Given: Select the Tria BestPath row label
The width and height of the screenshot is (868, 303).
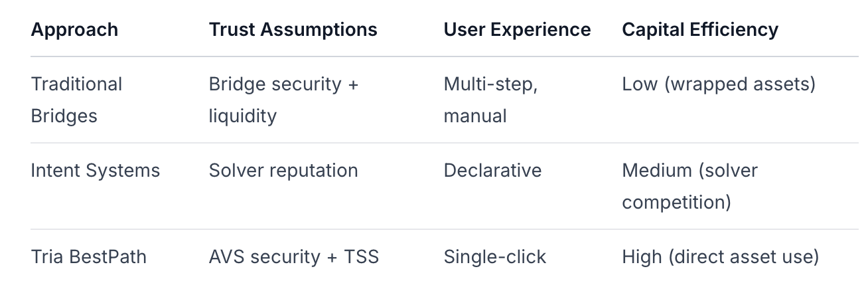Looking at the screenshot, I should (88, 256).
